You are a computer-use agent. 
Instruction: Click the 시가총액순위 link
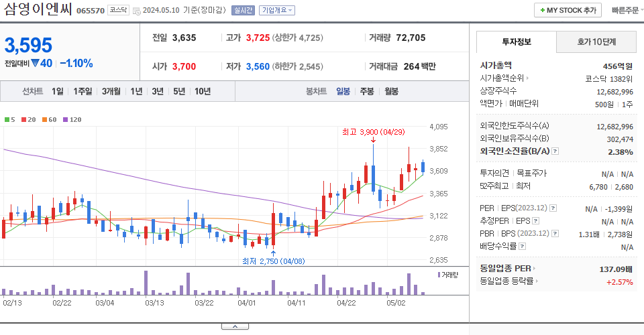pos(502,78)
